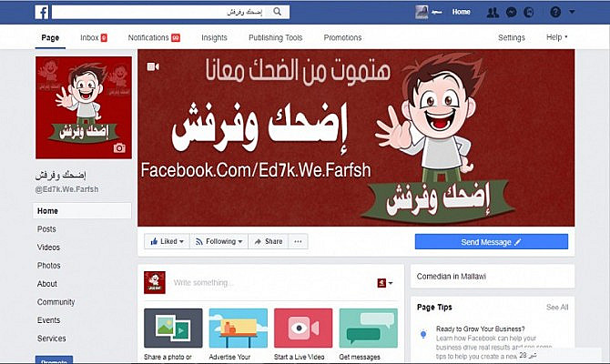Open the quick help question mark icon
The height and width of the screenshot is (364, 610).
pos(555,12)
